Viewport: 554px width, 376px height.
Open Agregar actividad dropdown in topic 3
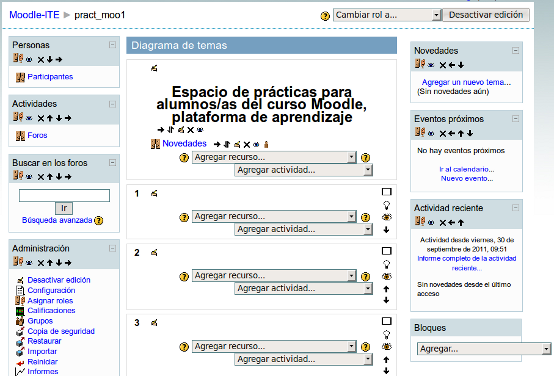pyautogui.click(x=303, y=359)
